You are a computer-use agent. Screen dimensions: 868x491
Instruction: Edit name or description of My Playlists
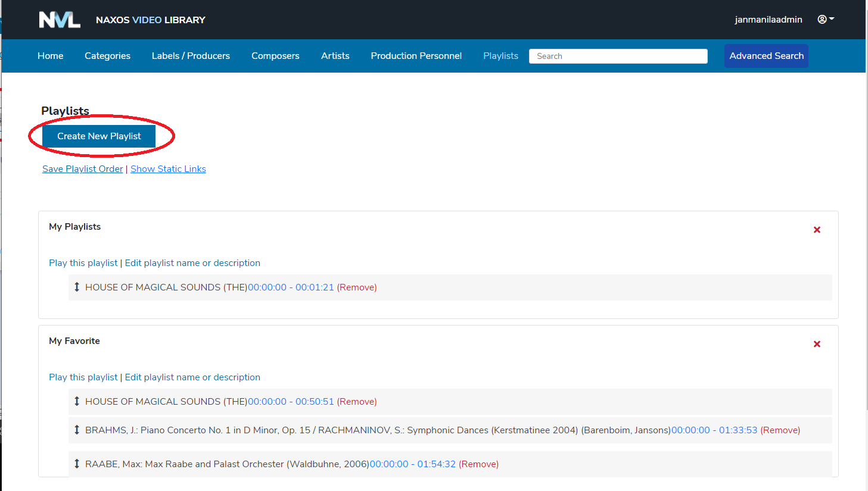pyautogui.click(x=192, y=263)
